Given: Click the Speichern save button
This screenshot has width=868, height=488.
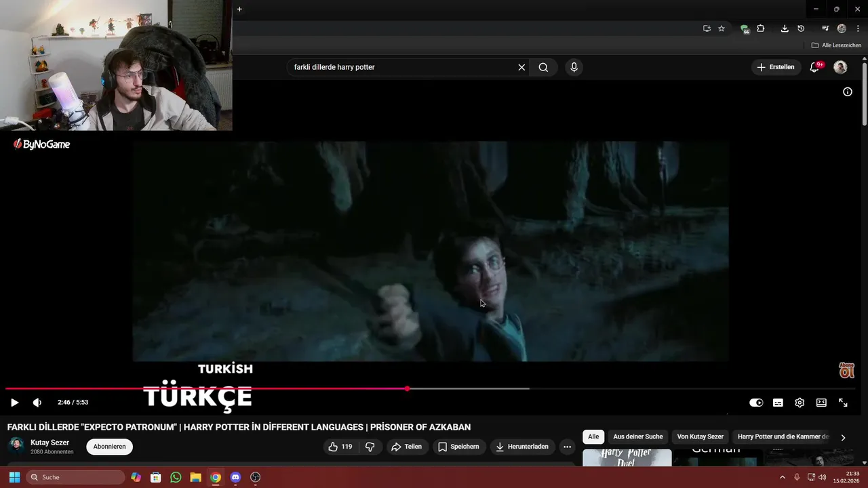Looking at the screenshot, I should 459,447.
